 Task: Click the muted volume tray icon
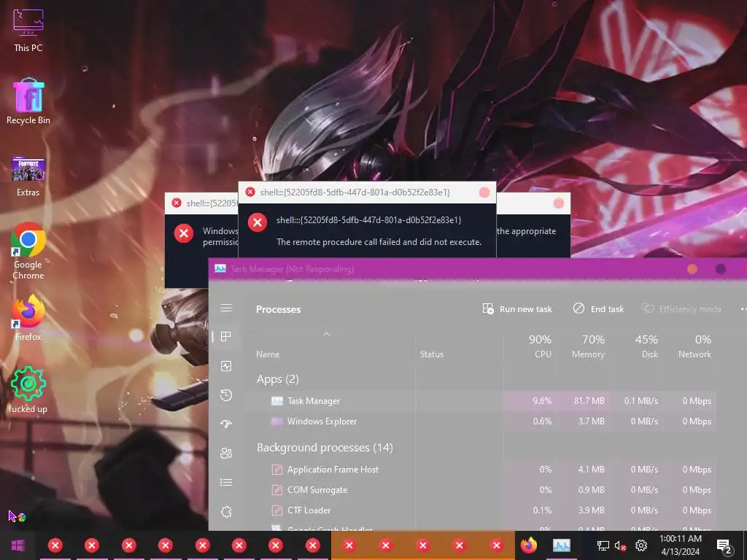pyautogui.click(x=620, y=545)
